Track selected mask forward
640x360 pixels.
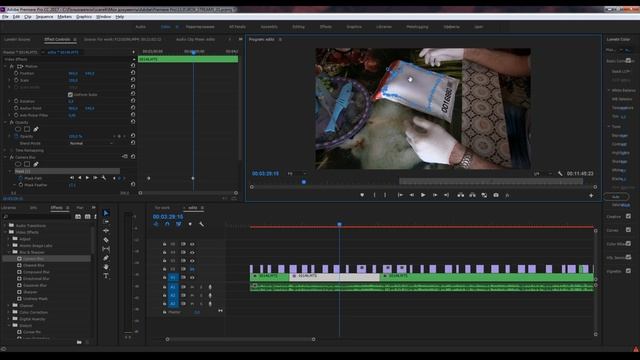coord(87,178)
